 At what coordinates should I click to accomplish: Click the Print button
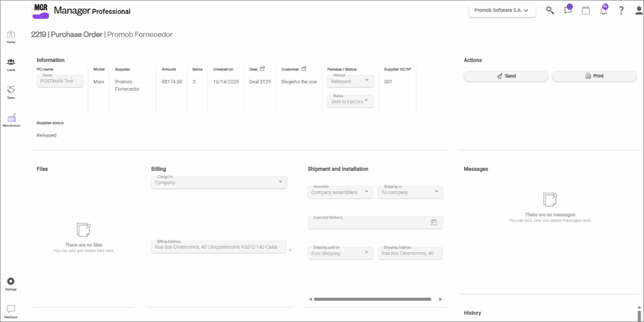click(594, 76)
